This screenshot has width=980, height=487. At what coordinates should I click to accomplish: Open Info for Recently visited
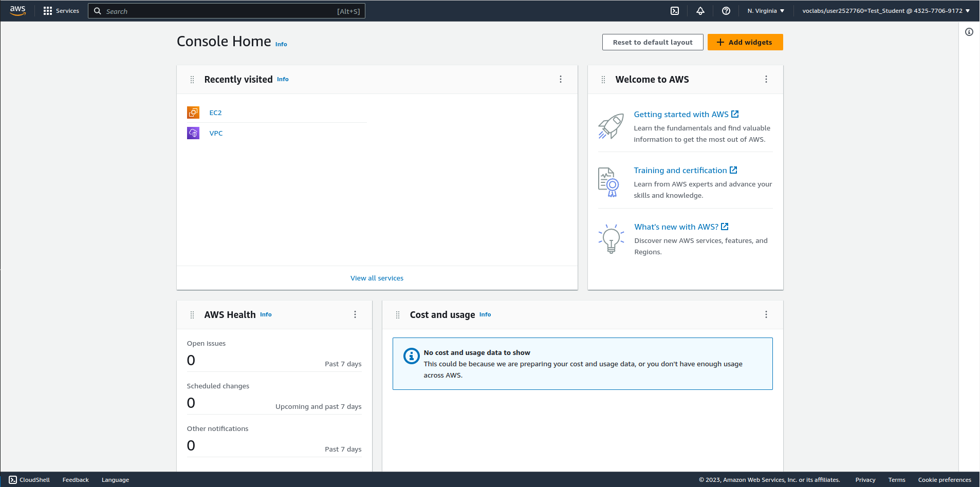283,79
